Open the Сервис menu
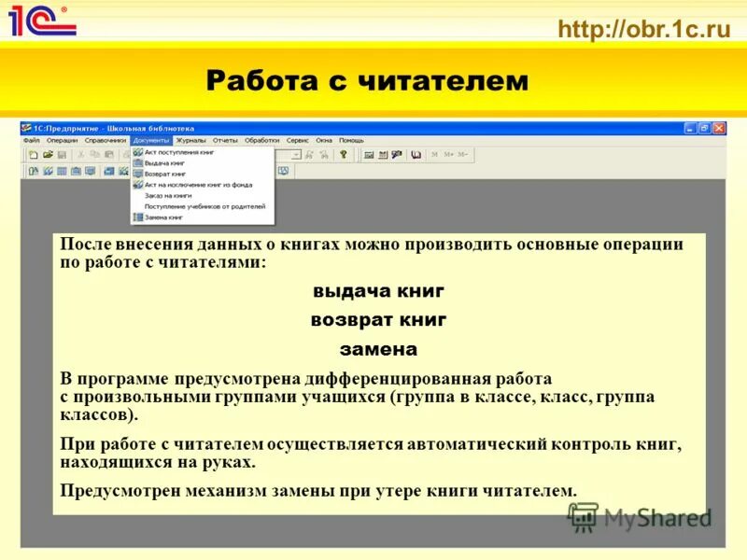 (x=297, y=141)
